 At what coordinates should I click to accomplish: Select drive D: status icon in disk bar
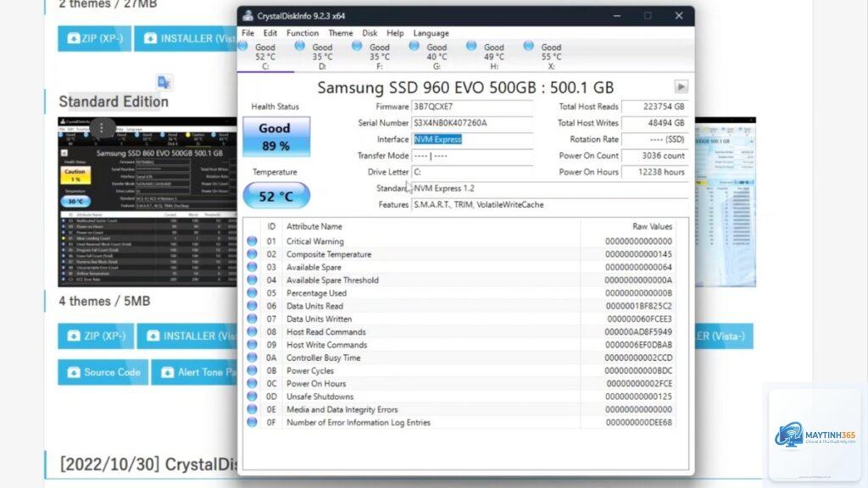(299, 46)
